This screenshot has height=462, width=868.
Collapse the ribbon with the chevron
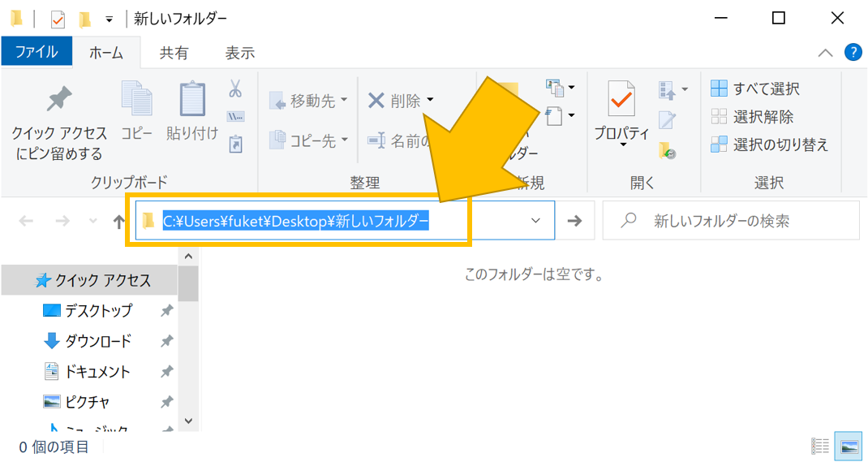click(825, 53)
